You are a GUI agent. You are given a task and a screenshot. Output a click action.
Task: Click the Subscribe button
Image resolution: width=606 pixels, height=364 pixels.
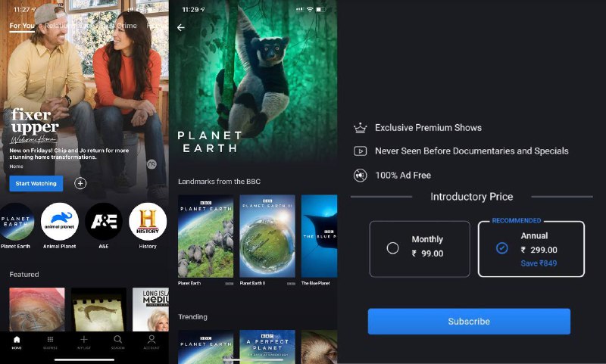pos(469,321)
